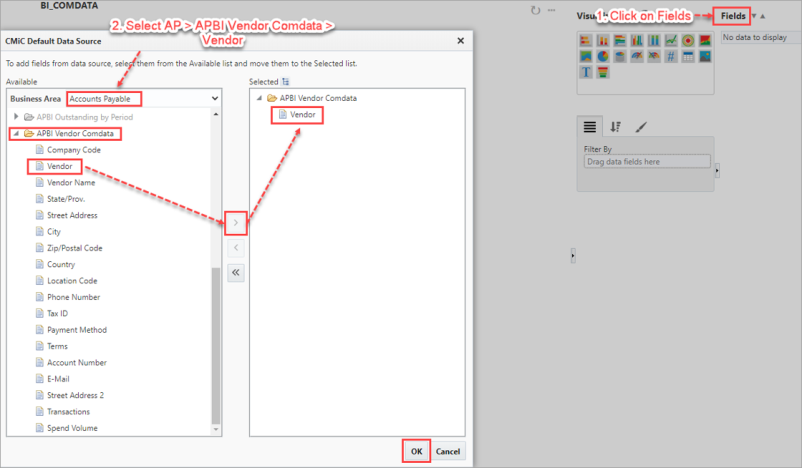The height and width of the screenshot is (468, 802).
Task: Select the Street Address field
Action: (72, 215)
